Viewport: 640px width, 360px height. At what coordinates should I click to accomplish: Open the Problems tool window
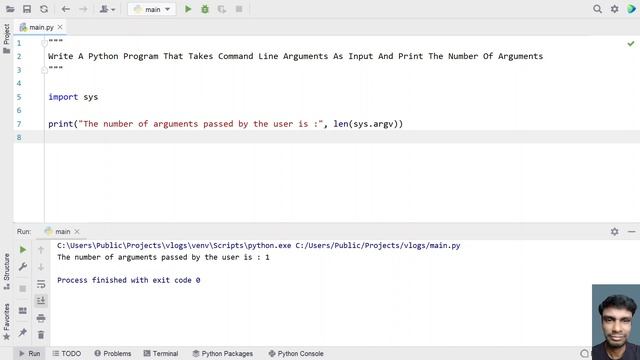pyautogui.click(x=113, y=353)
